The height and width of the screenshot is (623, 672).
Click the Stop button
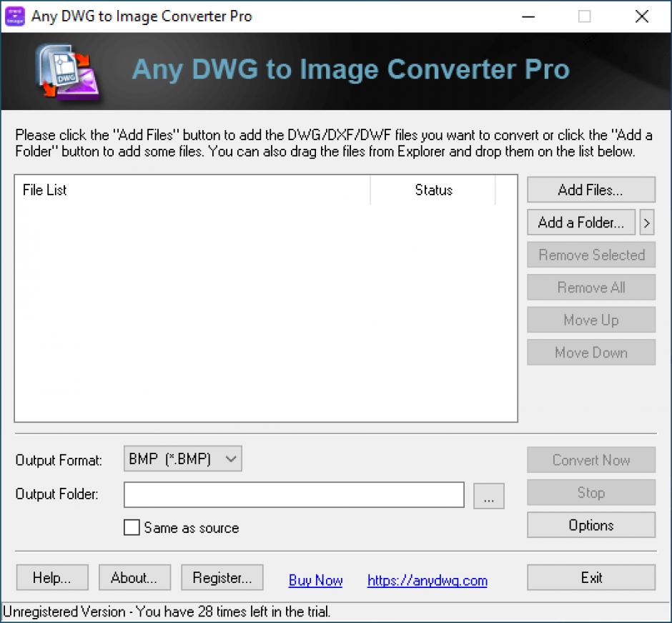(x=591, y=492)
